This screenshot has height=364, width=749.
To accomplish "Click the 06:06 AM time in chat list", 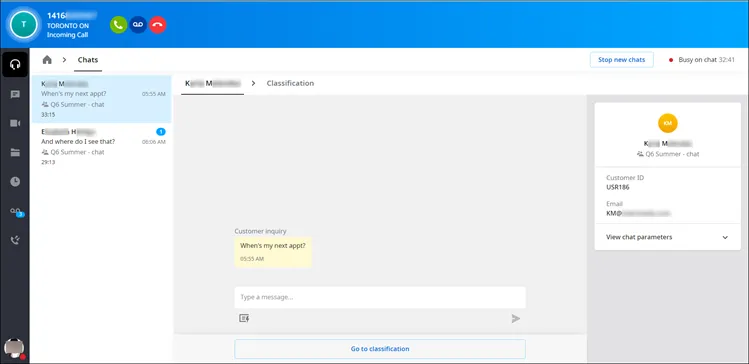I will point(154,142).
